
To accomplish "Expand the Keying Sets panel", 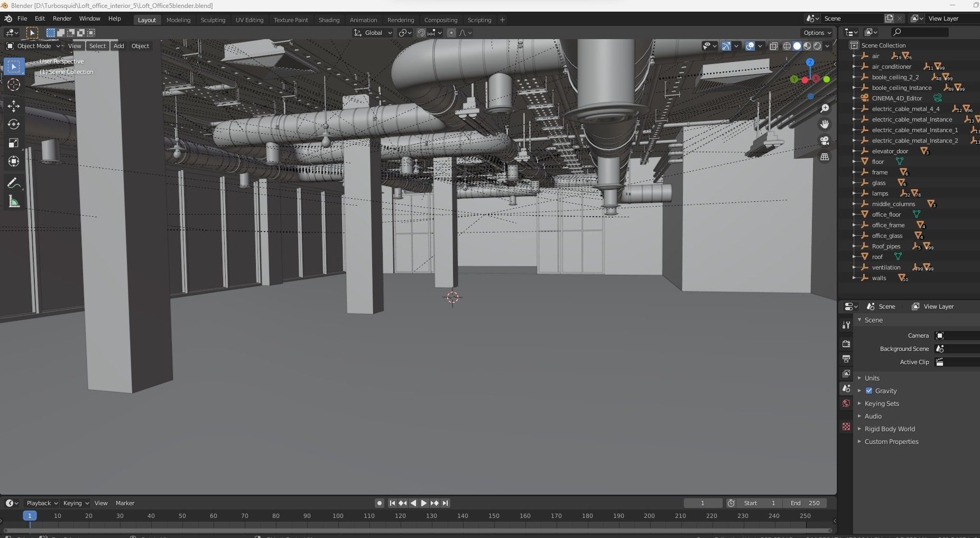I will point(882,404).
